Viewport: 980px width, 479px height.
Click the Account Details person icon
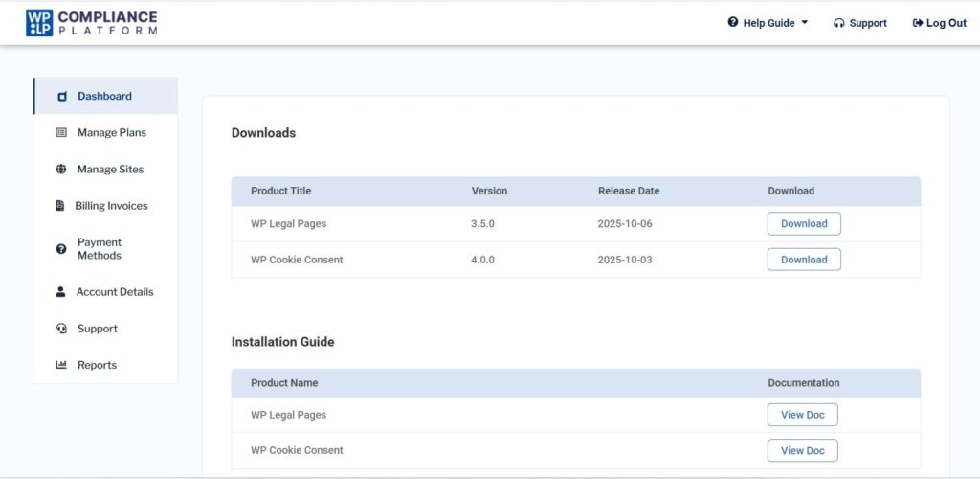(60, 292)
